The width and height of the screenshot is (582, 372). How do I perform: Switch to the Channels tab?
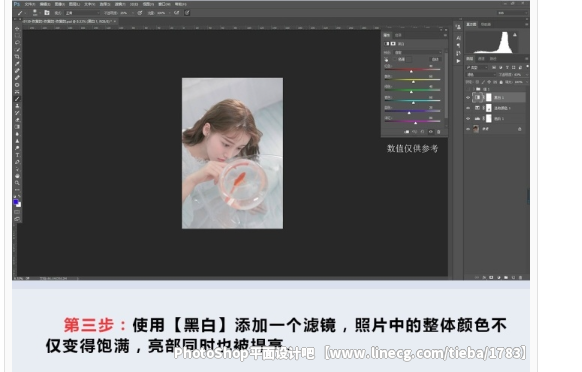pos(481,59)
